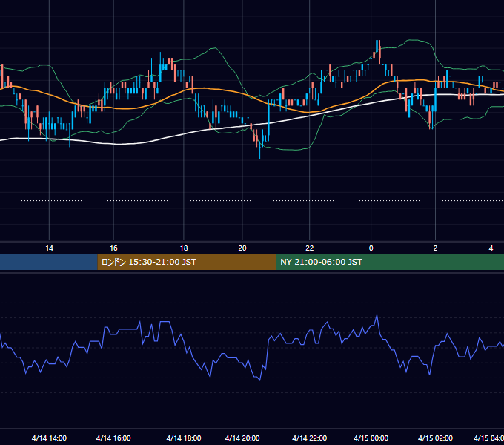Click the '4/15 02:00' date label
Image resolution: width=504 pixels, height=445 pixels.
(435, 438)
